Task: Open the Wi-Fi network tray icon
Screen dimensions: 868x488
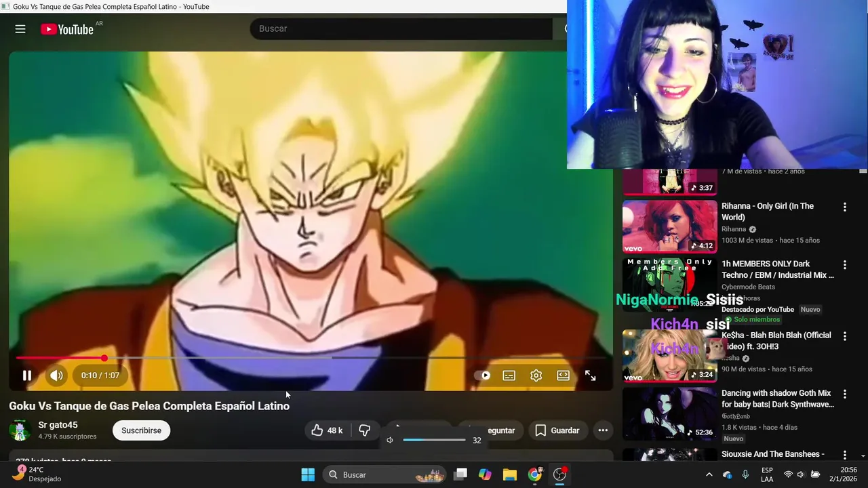Action: click(788, 474)
